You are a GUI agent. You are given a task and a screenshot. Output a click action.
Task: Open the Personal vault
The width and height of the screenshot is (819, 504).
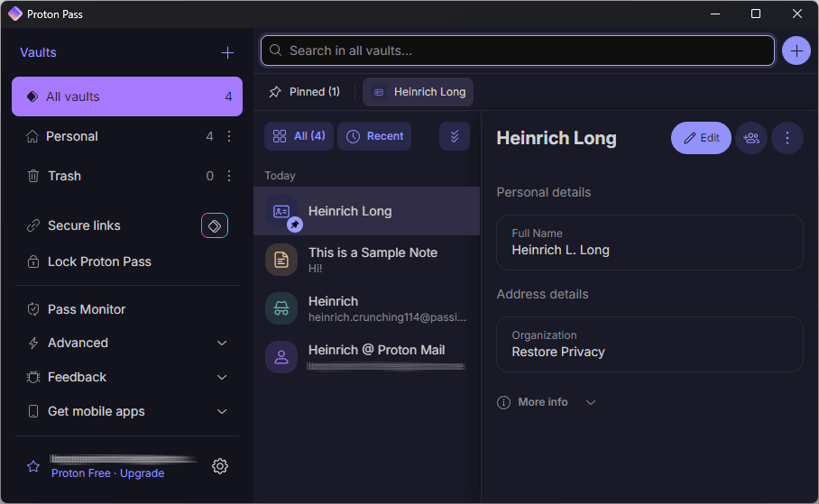tap(71, 136)
